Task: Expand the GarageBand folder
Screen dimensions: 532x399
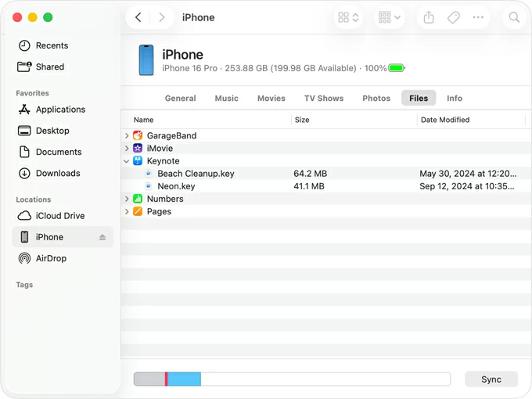Action: 127,136
